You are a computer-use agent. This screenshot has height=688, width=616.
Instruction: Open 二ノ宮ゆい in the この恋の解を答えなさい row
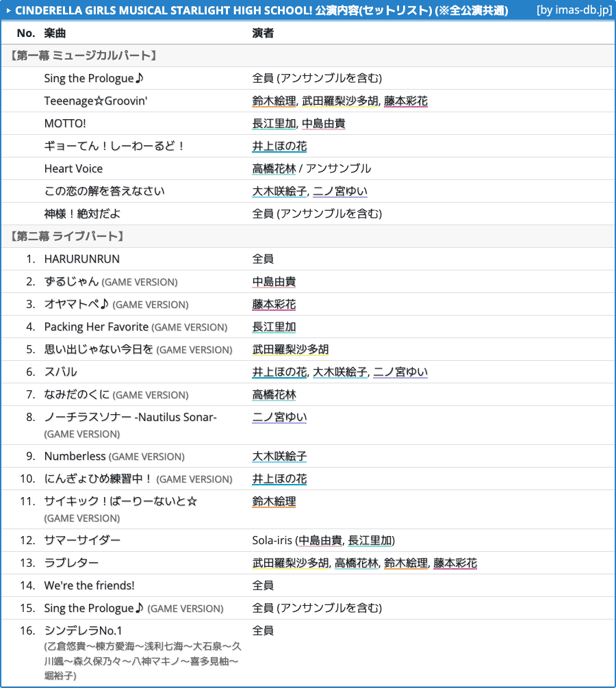pos(340,191)
